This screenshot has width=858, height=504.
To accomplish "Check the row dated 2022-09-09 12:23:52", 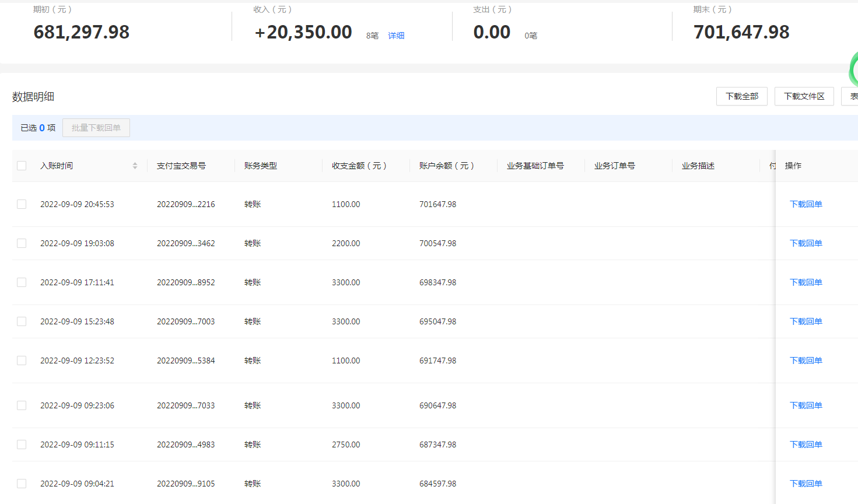I will [22, 360].
